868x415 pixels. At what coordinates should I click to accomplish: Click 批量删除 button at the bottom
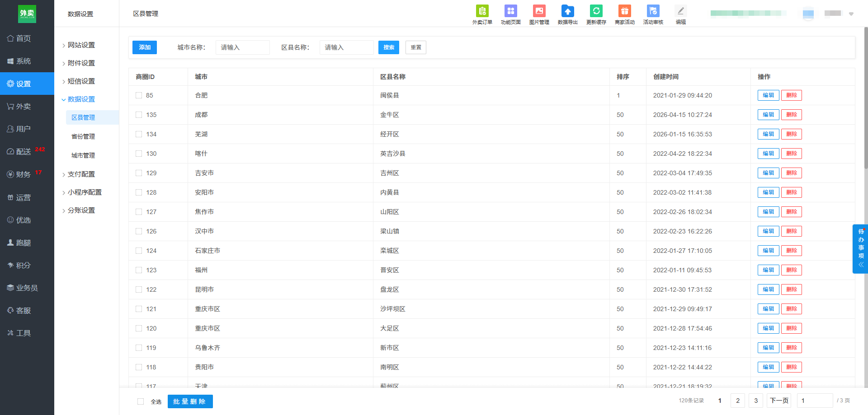(x=190, y=401)
